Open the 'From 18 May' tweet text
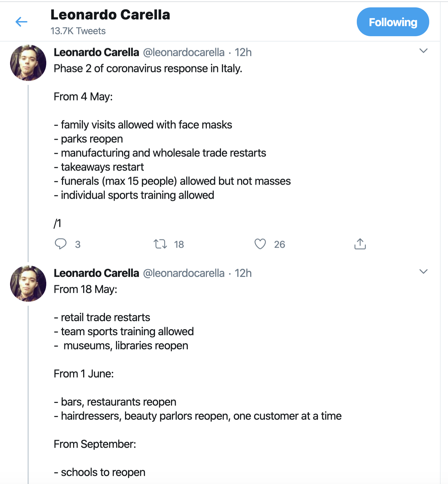Viewport: 448px width, 484px height. (86, 289)
